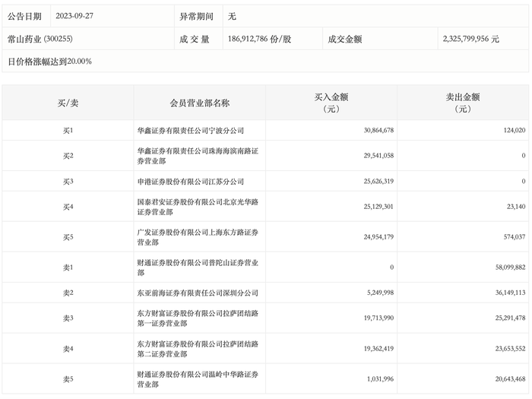Image resolution: width=532 pixels, height=399 pixels.
Task: Click the 卖出金额 (元) column header
Action: point(463,103)
